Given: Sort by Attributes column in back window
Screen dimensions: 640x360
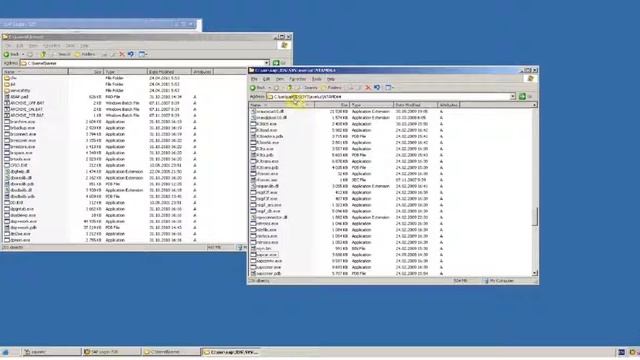Looking at the screenshot, I should pos(202,71).
